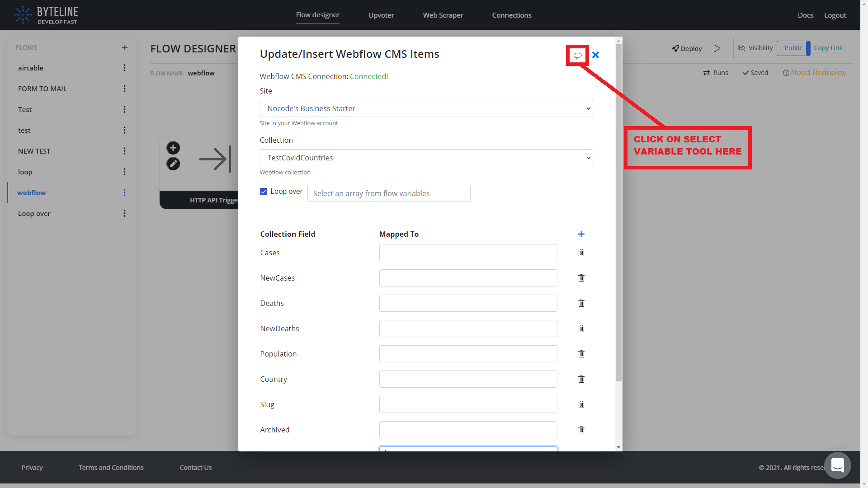The height and width of the screenshot is (488, 868).
Task: Delete the NewCases field mapping
Action: tap(581, 278)
